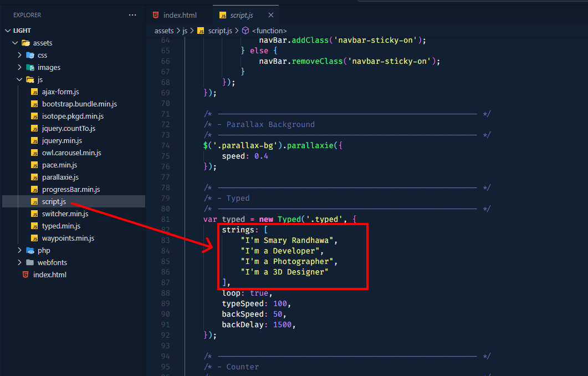
Task: Click the JS icon beside waypoints.min.js
Action: pyautogui.click(x=34, y=238)
